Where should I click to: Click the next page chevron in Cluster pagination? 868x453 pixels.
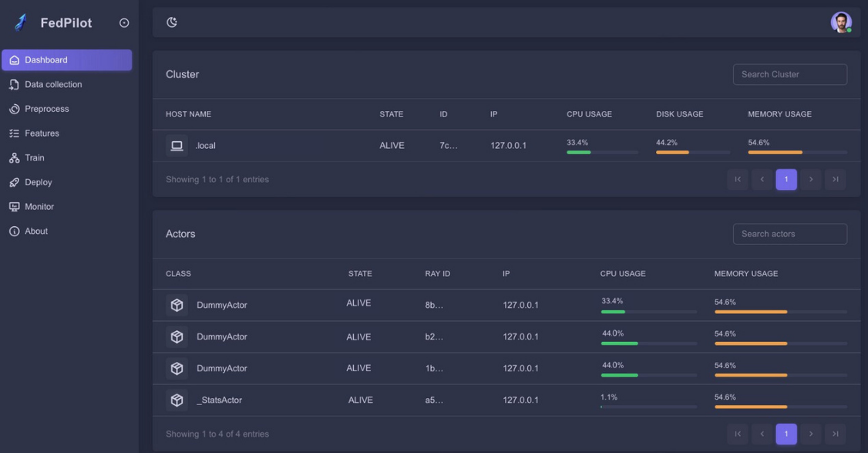coord(810,179)
